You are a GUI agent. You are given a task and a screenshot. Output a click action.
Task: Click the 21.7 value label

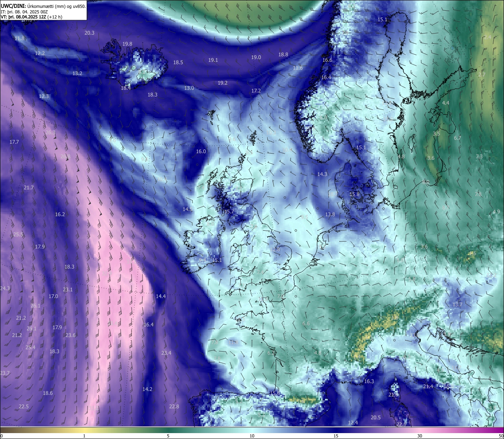click(29, 188)
